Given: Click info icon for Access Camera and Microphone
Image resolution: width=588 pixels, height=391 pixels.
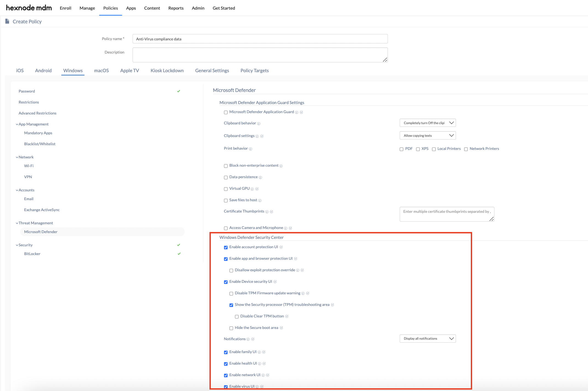Looking at the screenshot, I should (x=285, y=228).
